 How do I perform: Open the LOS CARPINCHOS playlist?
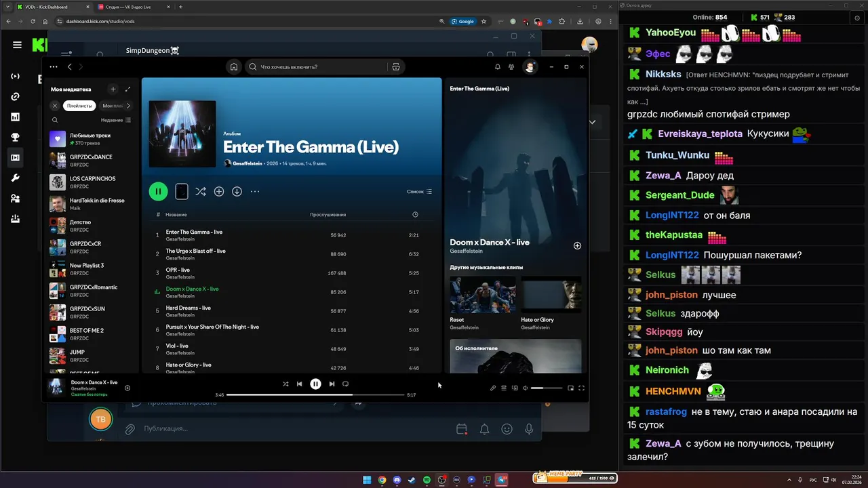coord(92,182)
